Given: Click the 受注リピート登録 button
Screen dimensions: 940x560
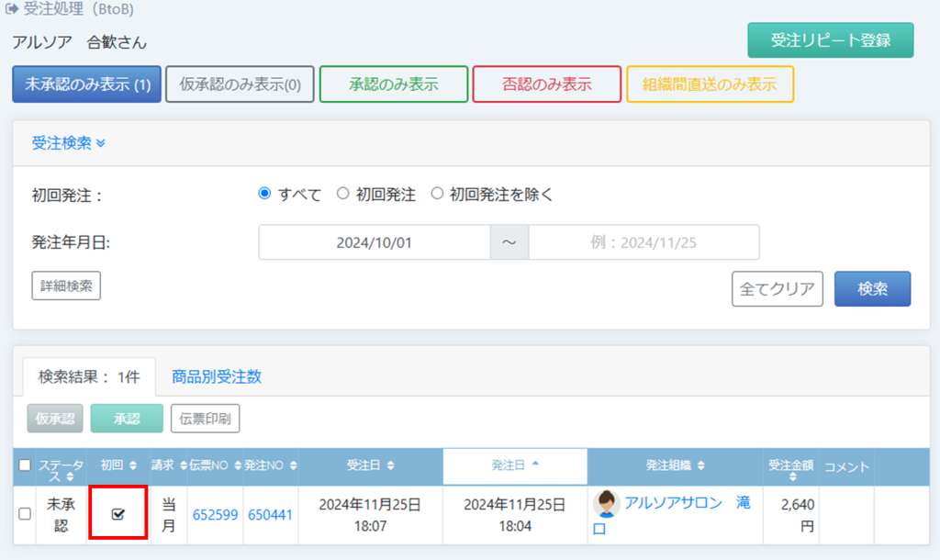Looking at the screenshot, I should [830, 40].
